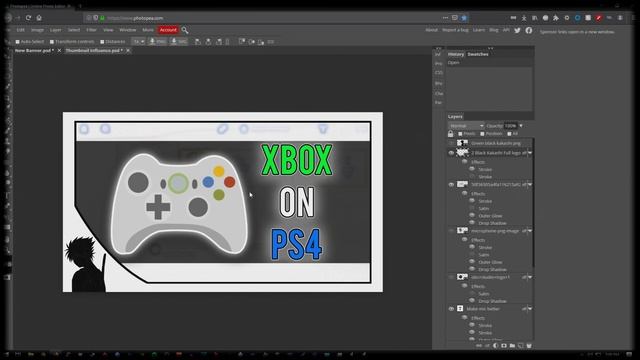Open the Image menu

point(37,30)
